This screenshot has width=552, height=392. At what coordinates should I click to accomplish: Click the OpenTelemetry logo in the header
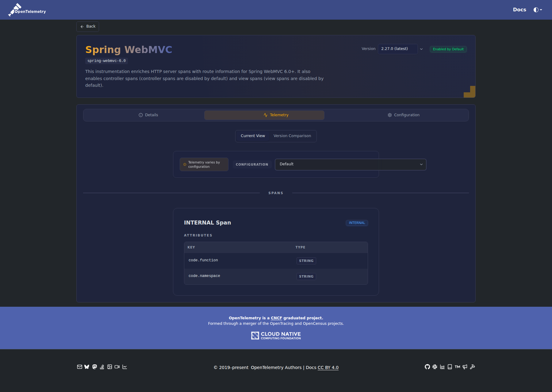pos(27,10)
